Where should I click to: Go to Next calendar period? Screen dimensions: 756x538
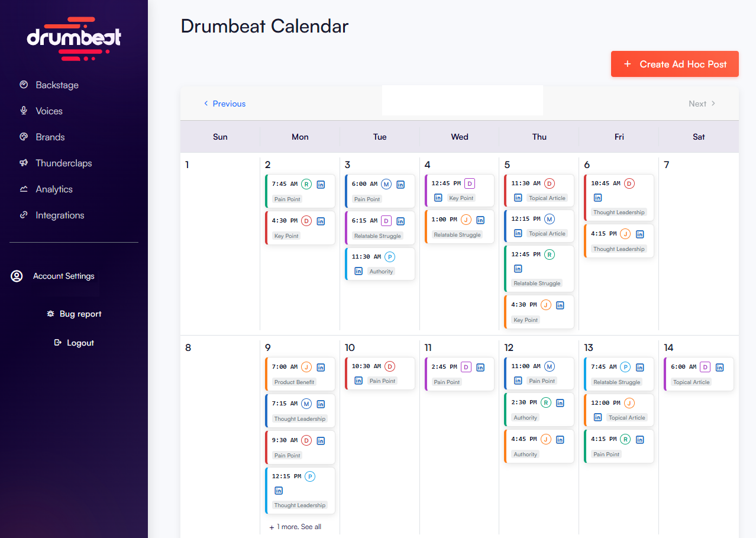click(x=702, y=104)
